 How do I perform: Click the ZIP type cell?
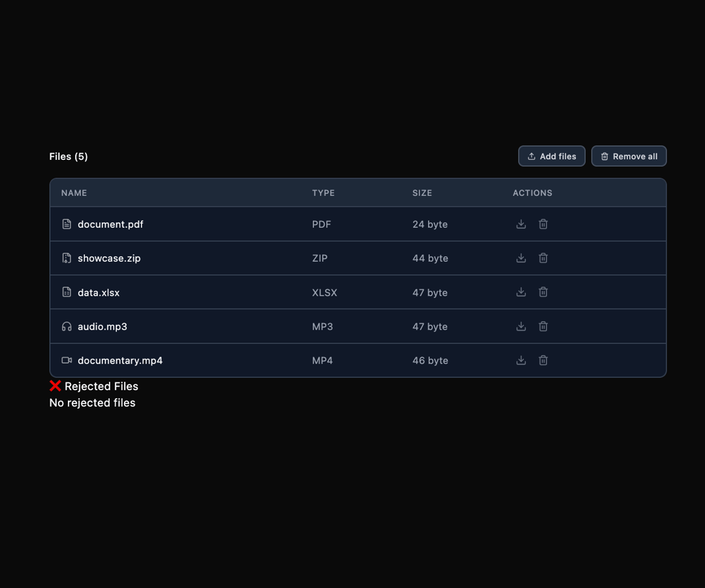(x=320, y=258)
